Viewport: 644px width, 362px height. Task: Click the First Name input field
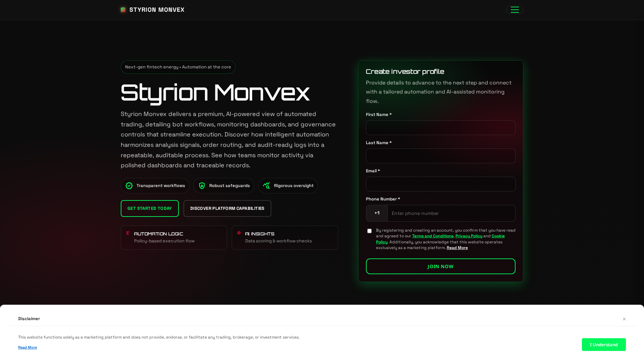pyautogui.click(x=440, y=128)
